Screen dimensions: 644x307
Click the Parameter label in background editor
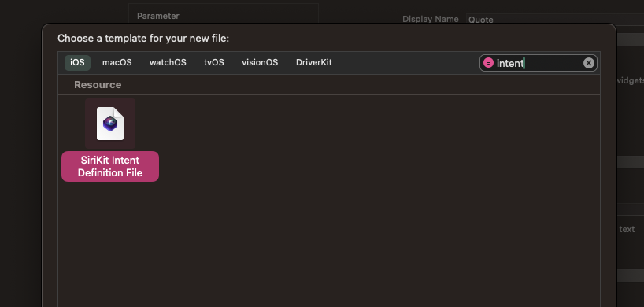pos(158,16)
